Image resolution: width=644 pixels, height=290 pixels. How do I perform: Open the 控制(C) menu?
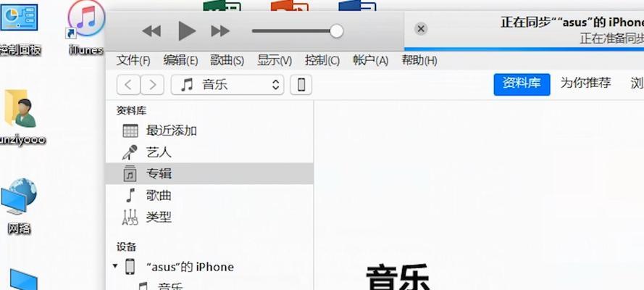(322, 61)
